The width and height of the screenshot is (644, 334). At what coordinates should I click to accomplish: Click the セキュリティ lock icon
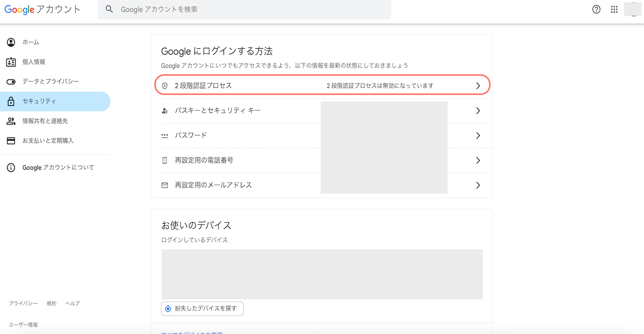click(11, 101)
